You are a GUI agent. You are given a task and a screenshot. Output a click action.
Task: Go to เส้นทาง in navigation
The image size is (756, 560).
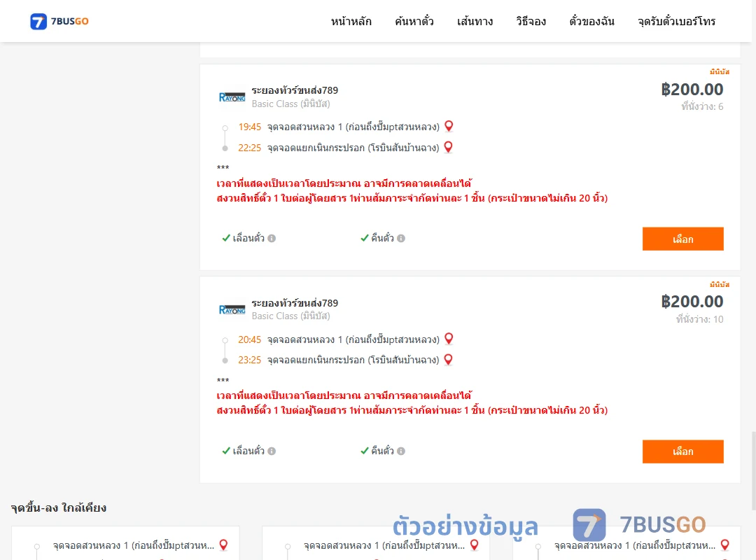click(x=475, y=21)
